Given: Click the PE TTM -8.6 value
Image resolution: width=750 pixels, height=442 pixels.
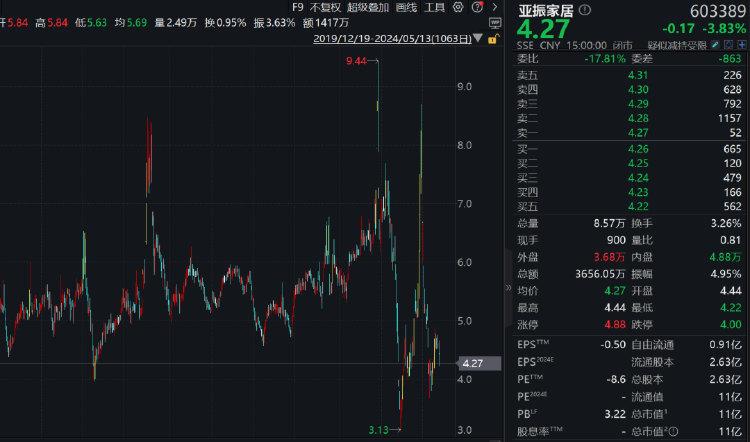Looking at the screenshot, I should click(616, 379).
